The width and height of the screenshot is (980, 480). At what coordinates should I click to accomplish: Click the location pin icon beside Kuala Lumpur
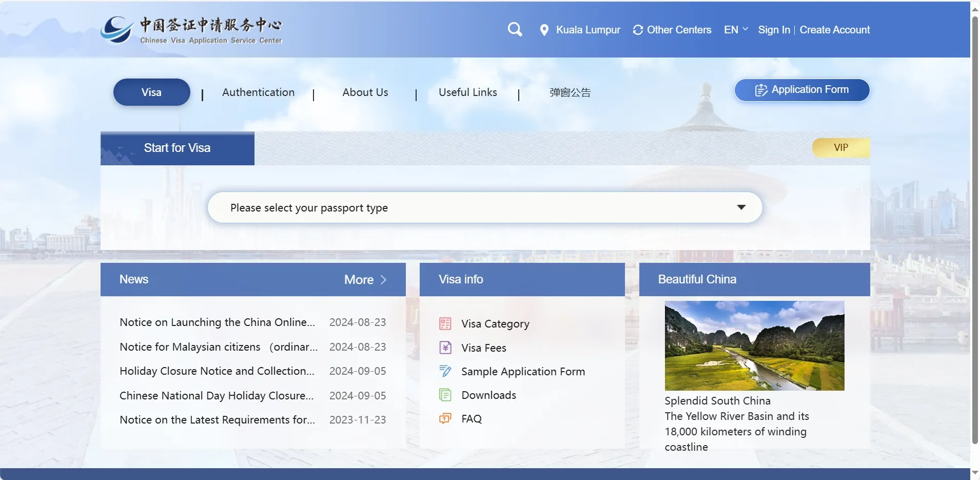pyautogui.click(x=544, y=30)
